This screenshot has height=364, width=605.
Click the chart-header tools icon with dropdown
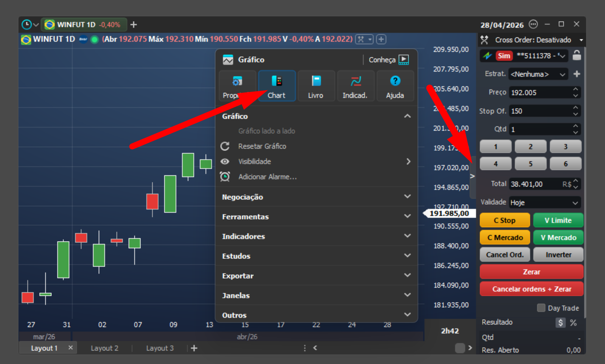(364, 39)
